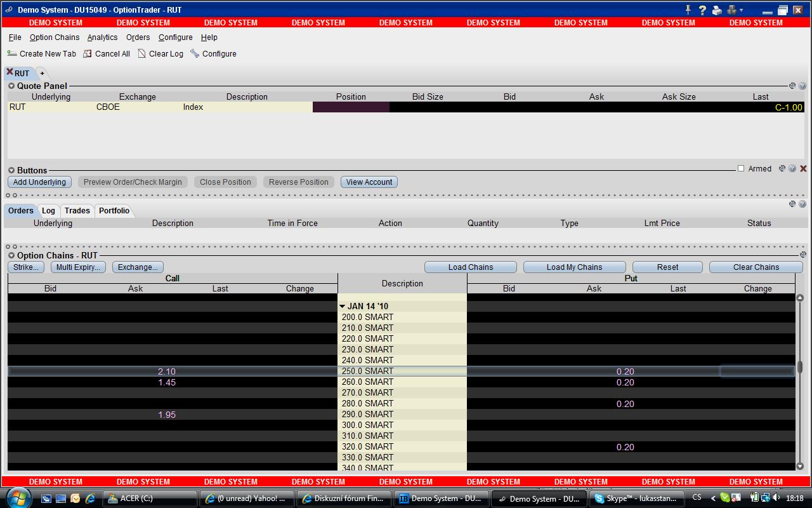
Task: Click Create New Tab toolbar button
Action: pos(41,54)
